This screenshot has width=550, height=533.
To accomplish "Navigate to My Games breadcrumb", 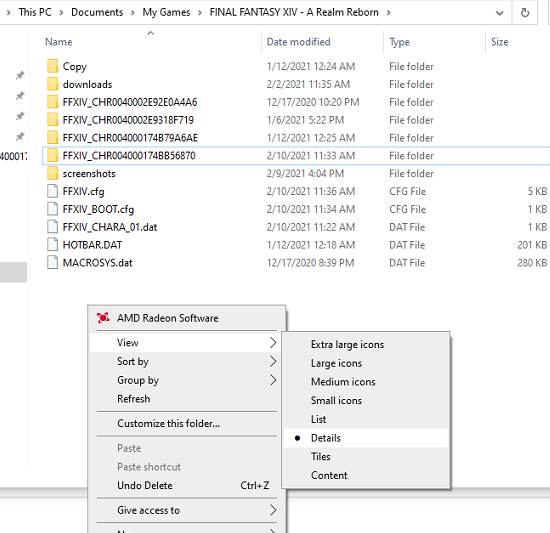I will tap(166, 12).
